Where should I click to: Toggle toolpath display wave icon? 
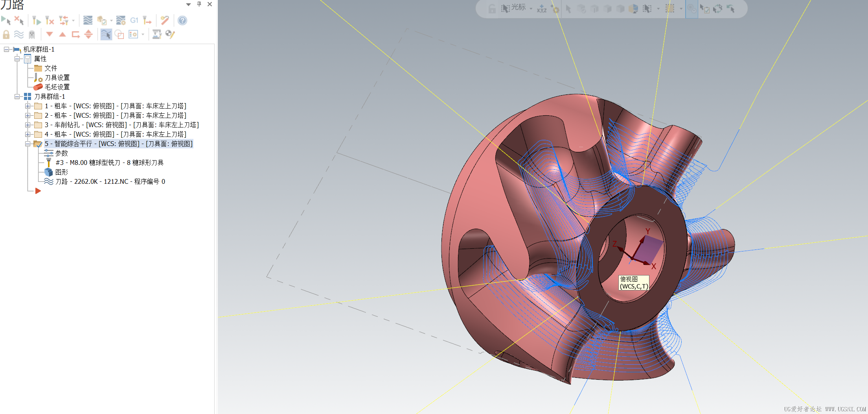19,35
